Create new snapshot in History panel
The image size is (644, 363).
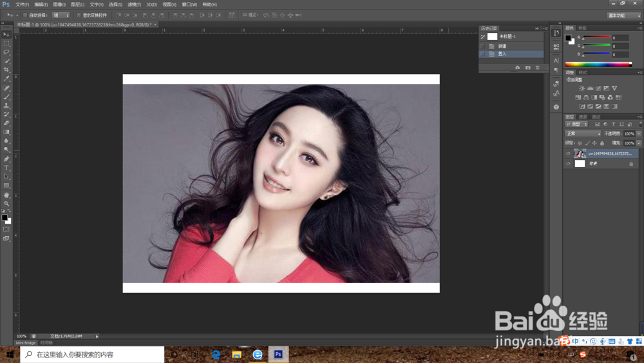[x=528, y=68]
